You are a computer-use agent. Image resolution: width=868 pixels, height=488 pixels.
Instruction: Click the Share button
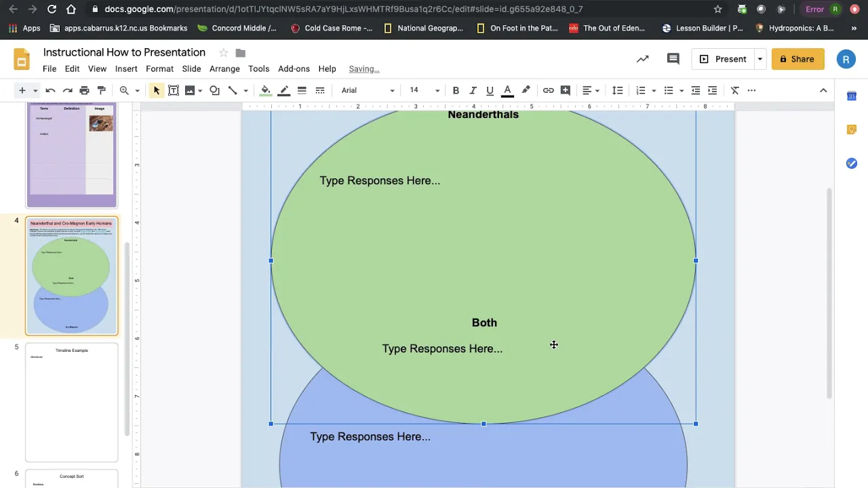tap(797, 59)
